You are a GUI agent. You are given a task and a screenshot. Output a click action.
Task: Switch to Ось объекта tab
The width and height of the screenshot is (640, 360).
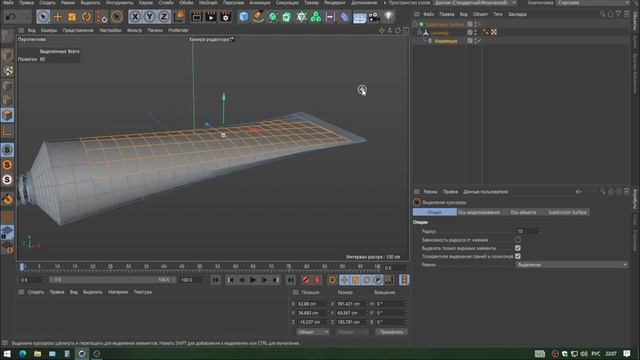(x=523, y=212)
